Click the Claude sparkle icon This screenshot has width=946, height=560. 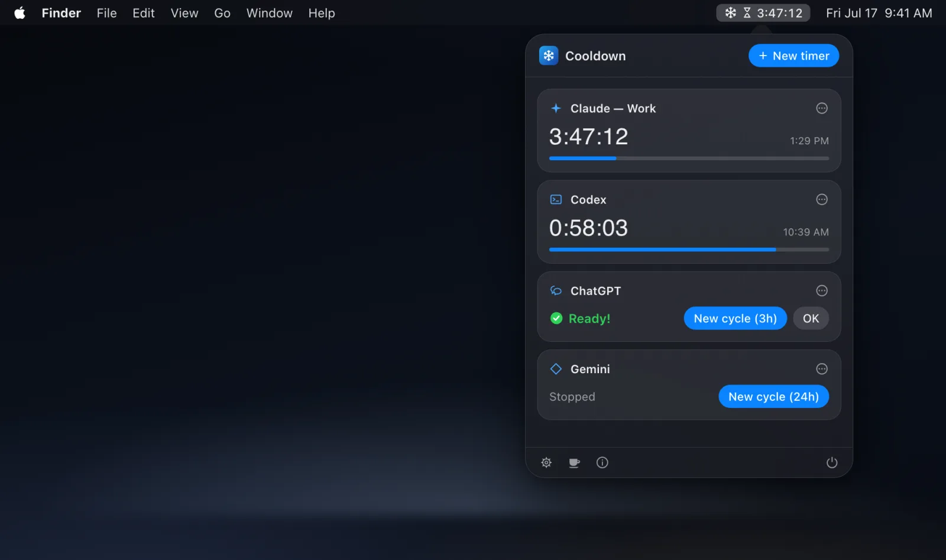point(556,108)
